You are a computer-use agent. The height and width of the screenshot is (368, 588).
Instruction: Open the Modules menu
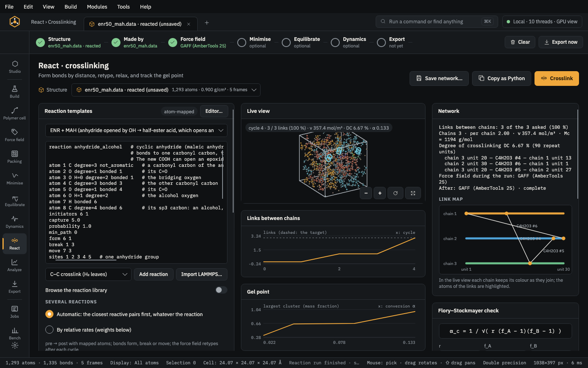point(97,7)
